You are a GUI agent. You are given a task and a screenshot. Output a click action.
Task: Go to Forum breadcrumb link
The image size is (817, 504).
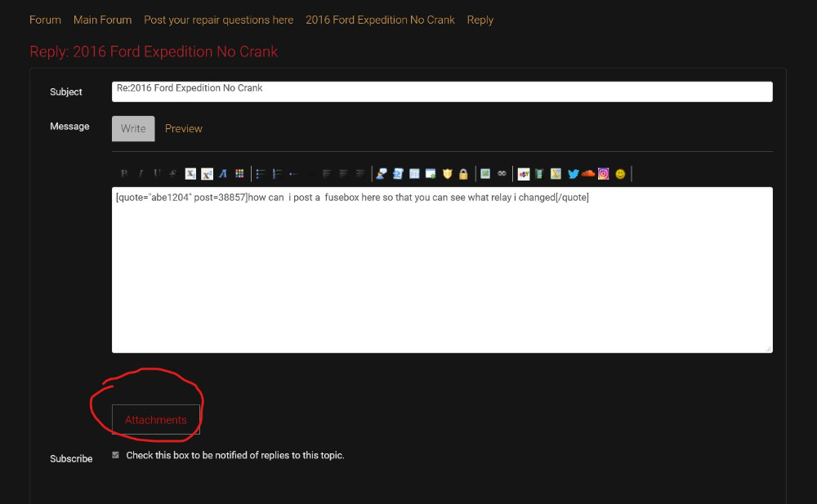pos(45,20)
